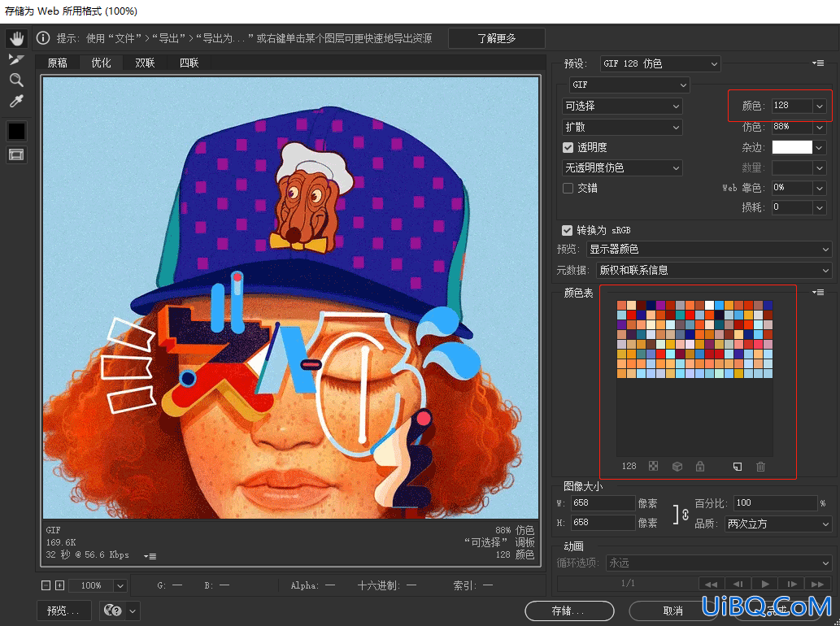Select the Slice Select tool
Viewport: 840px width, 626px height.
16,59
